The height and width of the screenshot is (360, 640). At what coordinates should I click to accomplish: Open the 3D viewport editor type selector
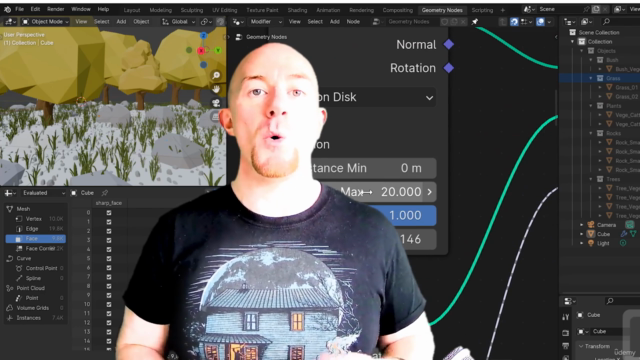10,22
